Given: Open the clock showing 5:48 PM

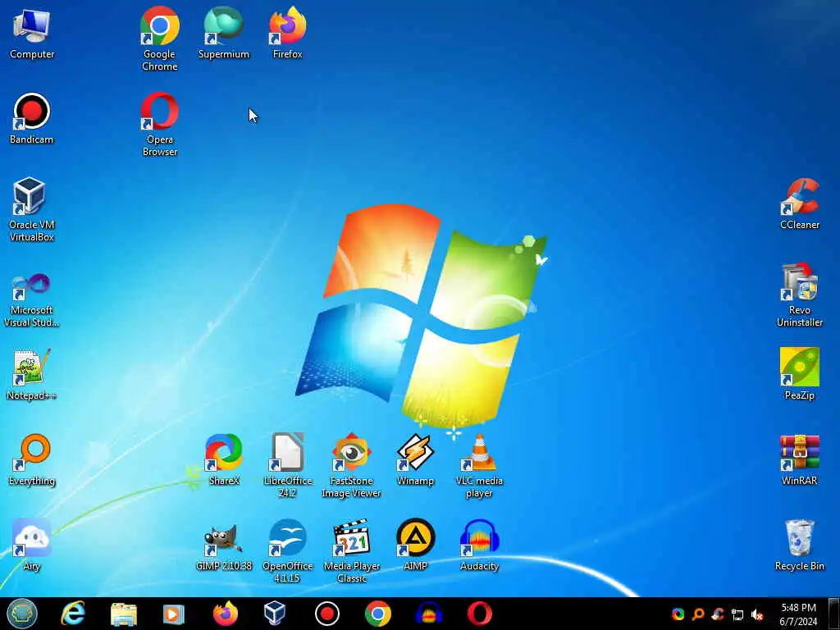Looking at the screenshot, I should (798, 614).
